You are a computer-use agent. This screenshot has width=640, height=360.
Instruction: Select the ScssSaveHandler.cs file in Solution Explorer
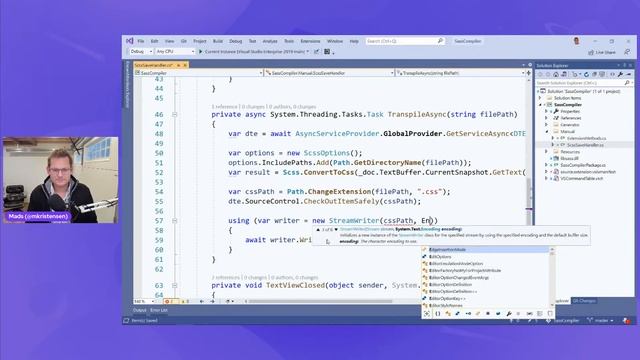(584, 145)
